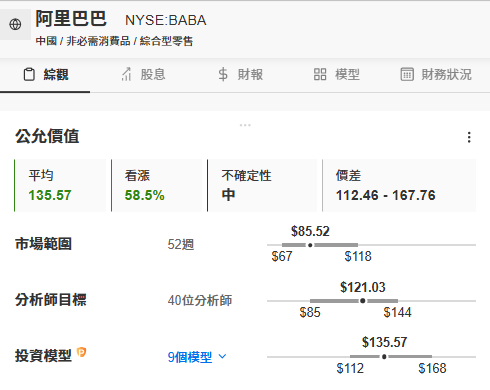Click the clipboard icon on 綜觀 tab
The height and width of the screenshot is (390, 490).
tap(29, 74)
